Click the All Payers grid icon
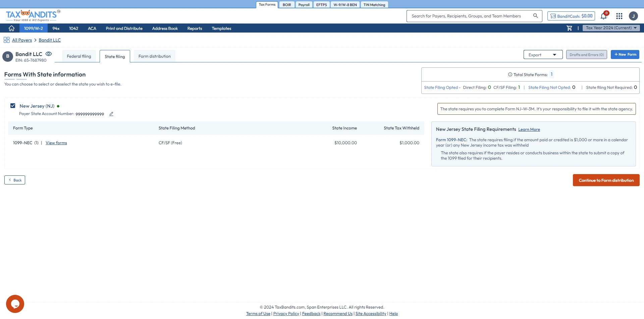Viewport: 644px width, 319px height. (x=6, y=40)
